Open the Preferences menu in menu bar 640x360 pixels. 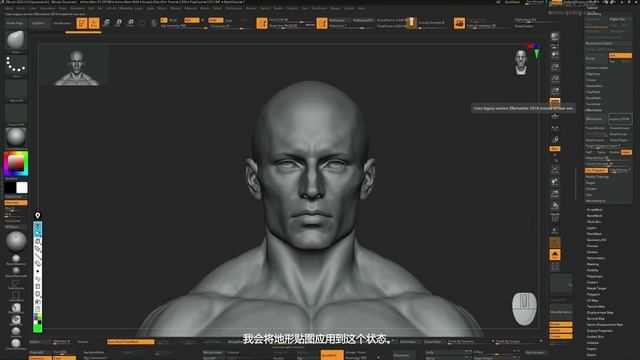[234, 8]
